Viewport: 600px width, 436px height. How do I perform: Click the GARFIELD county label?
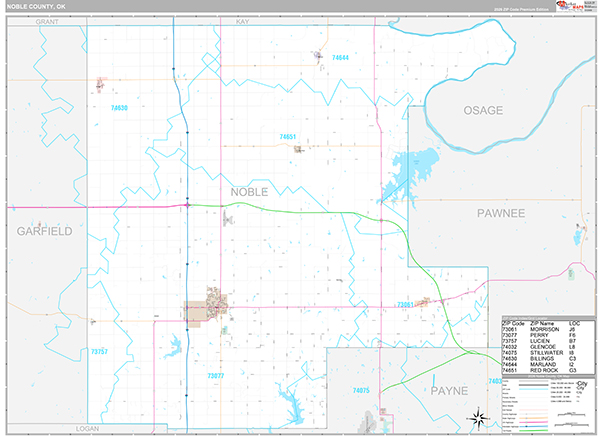[x=44, y=231]
